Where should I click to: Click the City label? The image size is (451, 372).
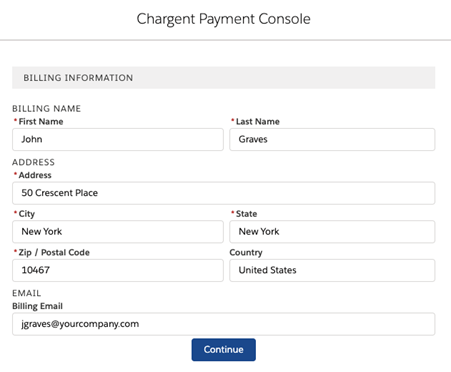tap(27, 214)
